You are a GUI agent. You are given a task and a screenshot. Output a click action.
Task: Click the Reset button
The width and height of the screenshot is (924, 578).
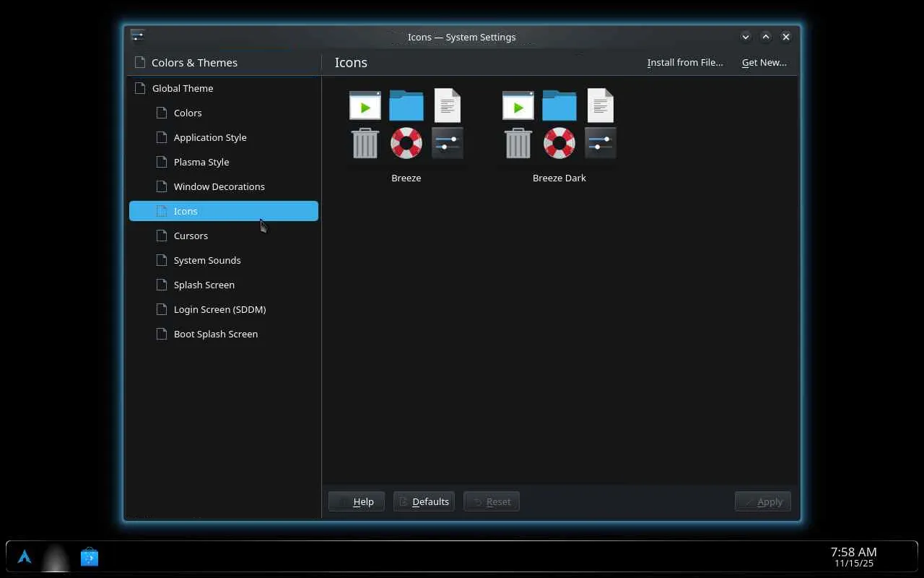coord(492,501)
